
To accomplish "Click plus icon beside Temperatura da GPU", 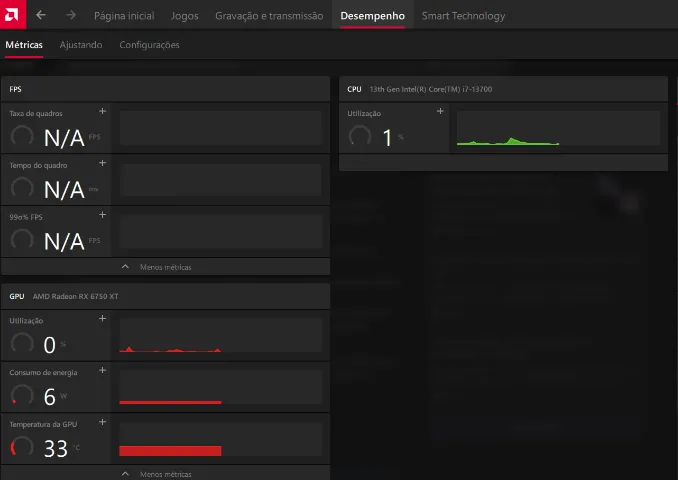I will pyautogui.click(x=102, y=422).
